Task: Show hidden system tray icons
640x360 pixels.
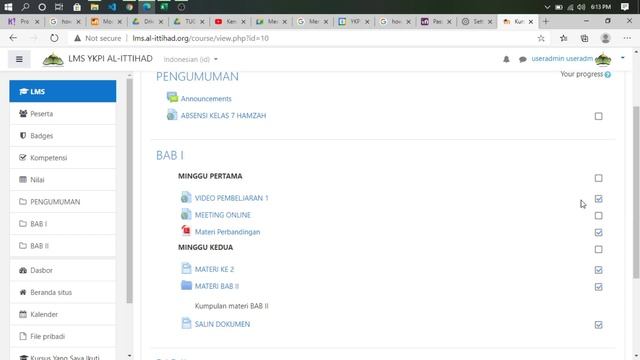Action: [x=547, y=7]
